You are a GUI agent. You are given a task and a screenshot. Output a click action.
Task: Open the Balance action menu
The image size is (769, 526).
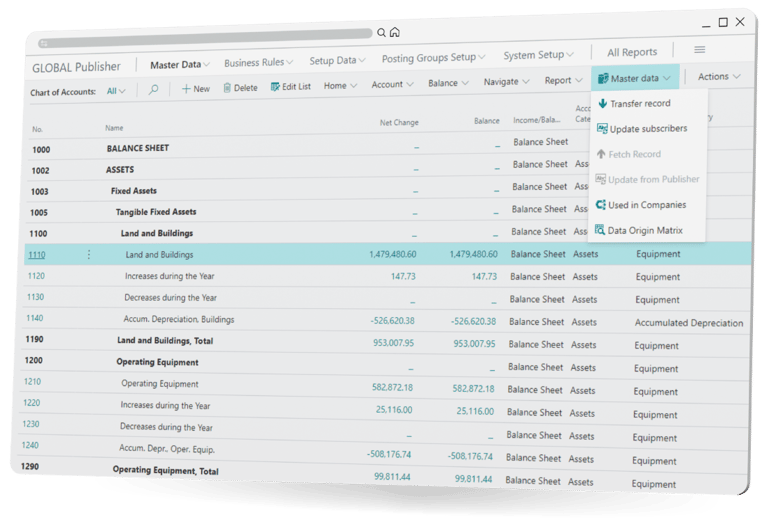(x=448, y=83)
